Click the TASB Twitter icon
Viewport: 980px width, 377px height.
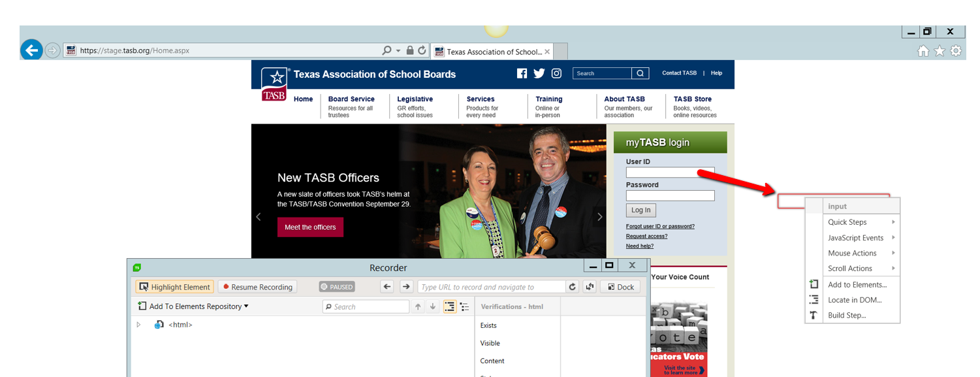point(539,73)
